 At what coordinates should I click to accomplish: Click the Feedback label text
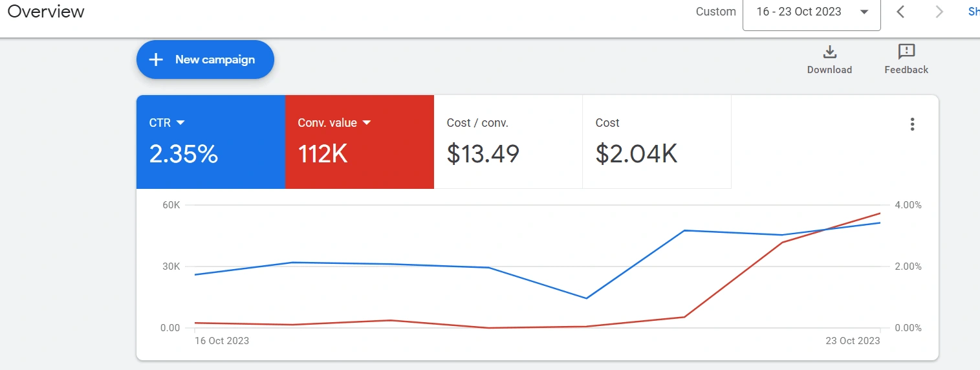click(x=906, y=70)
